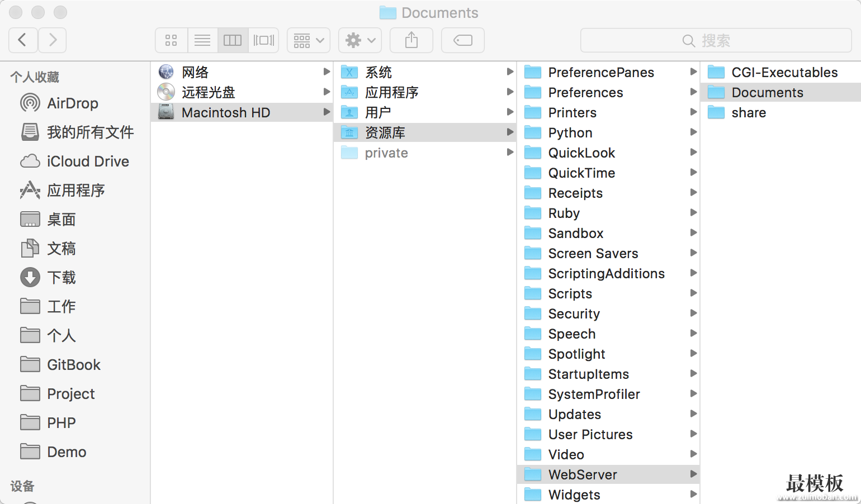The image size is (861, 504).
Task: Expand the arrow next to Python
Action: pos(693,132)
